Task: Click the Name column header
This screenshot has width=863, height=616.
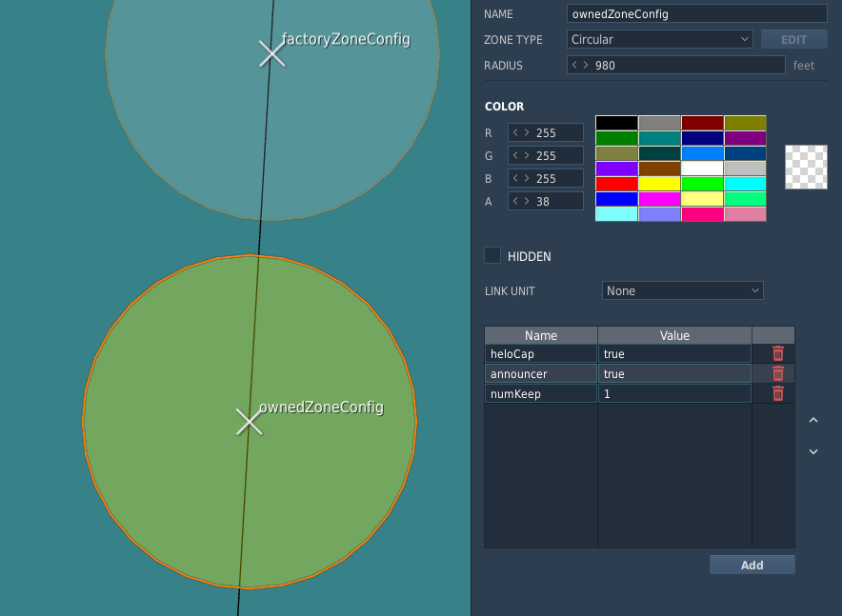Action: point(541,335)
